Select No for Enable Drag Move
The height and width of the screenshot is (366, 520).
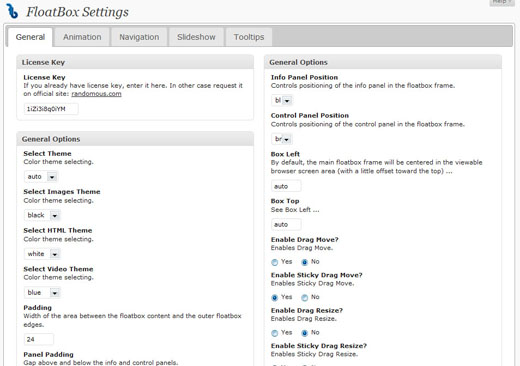305,262
